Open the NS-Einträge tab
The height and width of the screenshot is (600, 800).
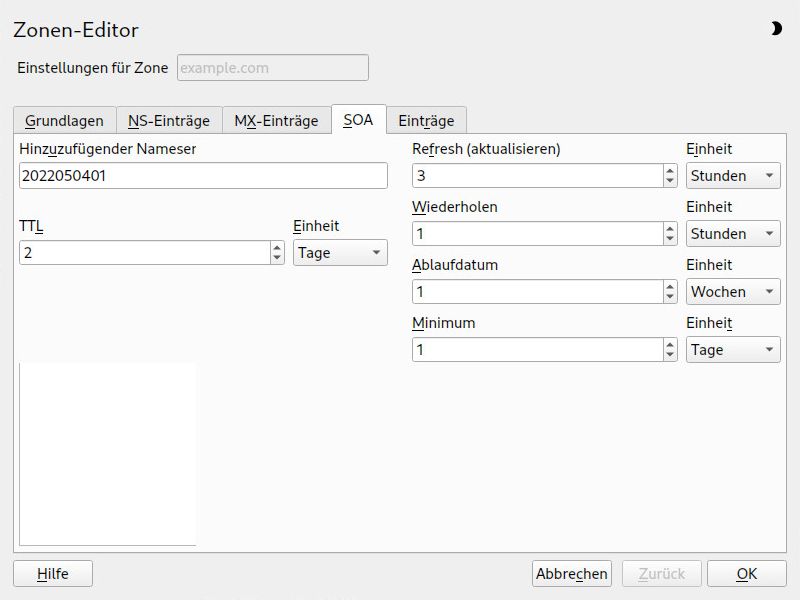click(169, 121)
